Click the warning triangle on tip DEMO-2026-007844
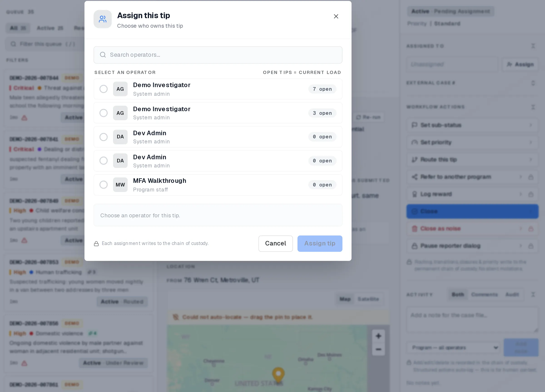Screen dimensions: 545x392 (24, 118)
